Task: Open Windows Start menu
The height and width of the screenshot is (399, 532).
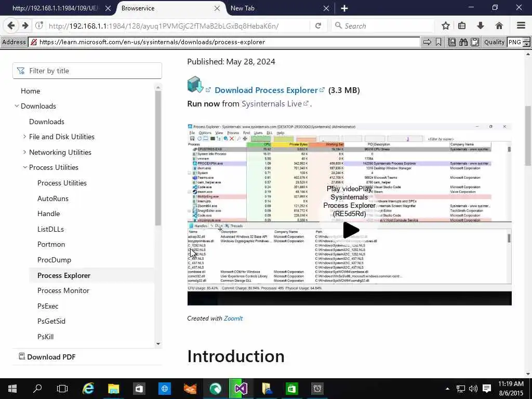Action: [x=12, y=389]
